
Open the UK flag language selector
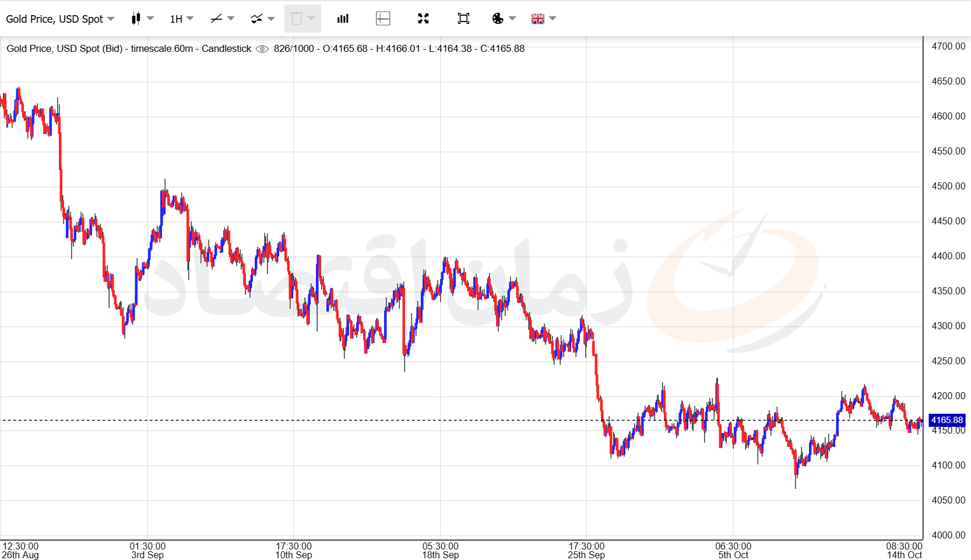538,19
